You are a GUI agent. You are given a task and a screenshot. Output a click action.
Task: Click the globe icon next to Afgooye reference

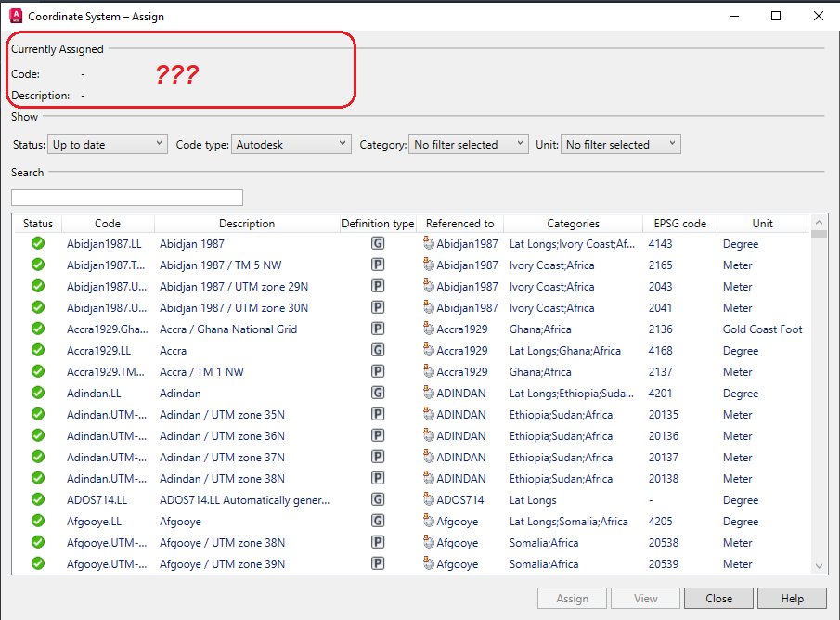(x=429, y=521)
